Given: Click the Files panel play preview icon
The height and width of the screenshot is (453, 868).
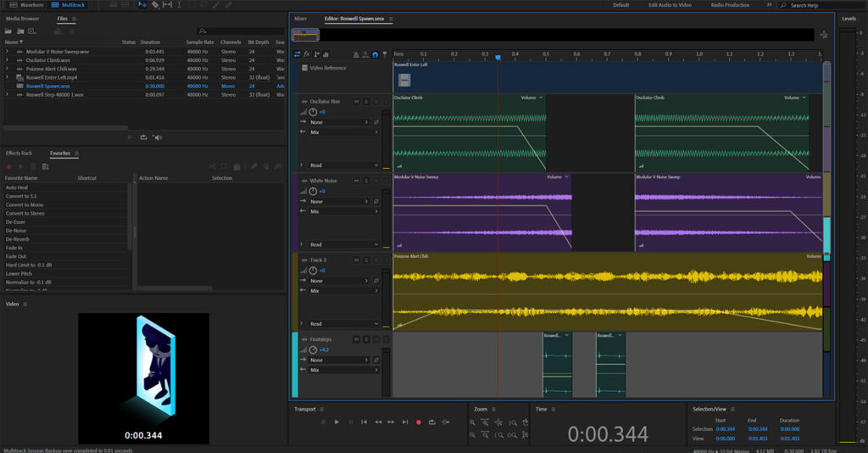Looking at the screenshot, I should coord(130,137).
